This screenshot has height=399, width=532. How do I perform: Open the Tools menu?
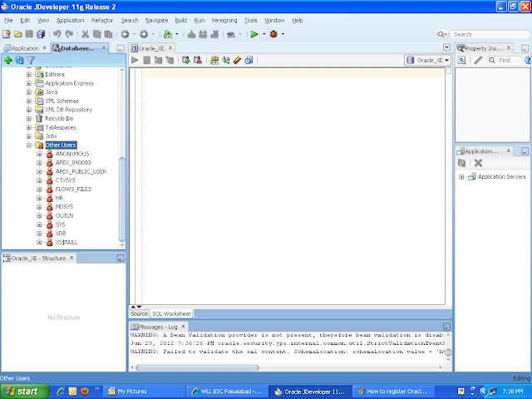tap(251, 20)
